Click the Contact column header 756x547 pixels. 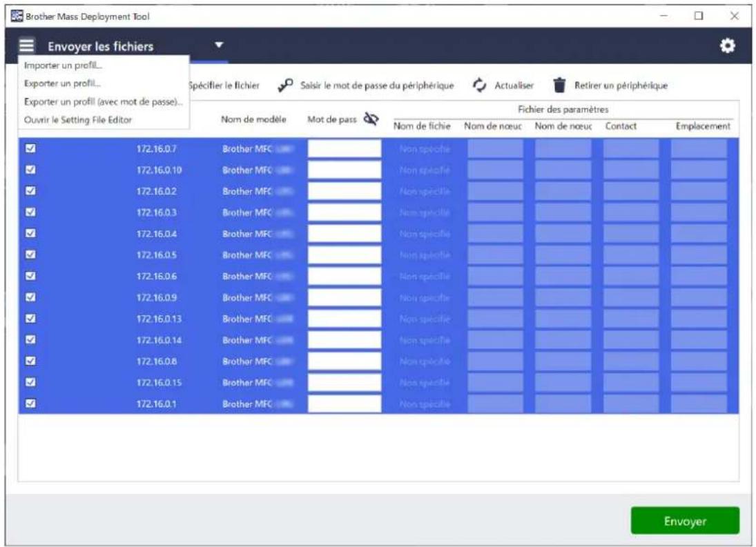point(621,126)
